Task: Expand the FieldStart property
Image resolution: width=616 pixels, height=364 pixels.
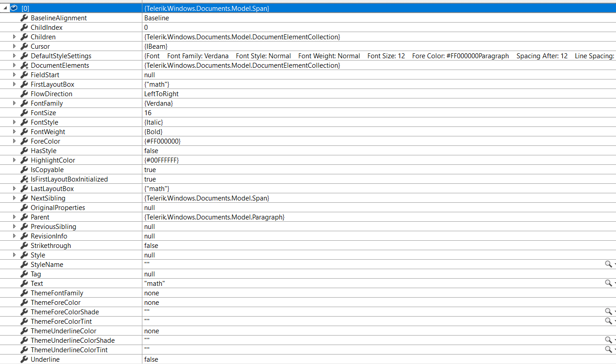Action: pyautogui.click(x=14, y=75)
